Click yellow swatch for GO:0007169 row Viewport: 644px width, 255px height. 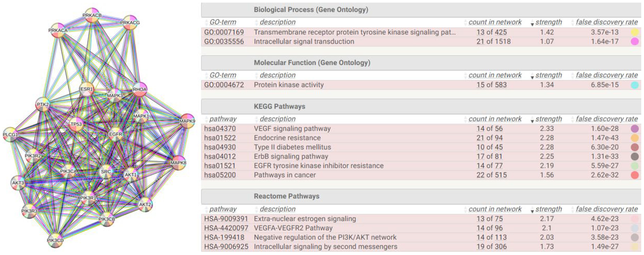click(x=635, y=32)
